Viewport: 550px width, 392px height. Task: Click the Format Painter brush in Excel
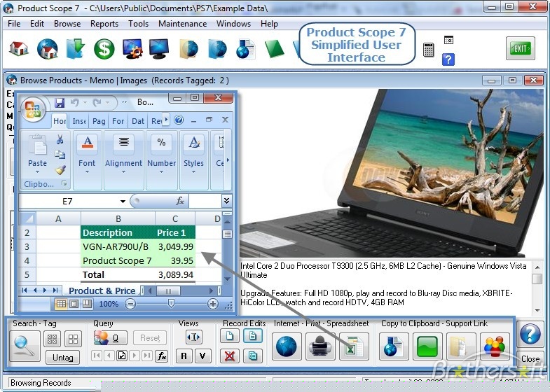coord(60,170)
